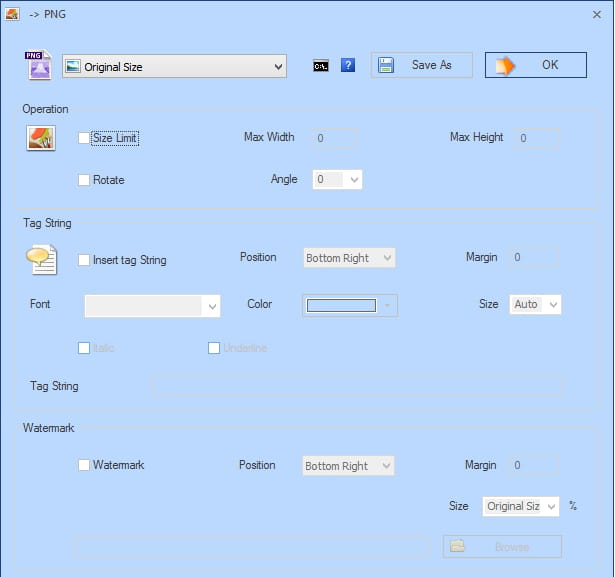Image resolution: width=615 pixels, height=577 pixels.
Task: Open the Angle dropdown
Action: pos(337,180)
